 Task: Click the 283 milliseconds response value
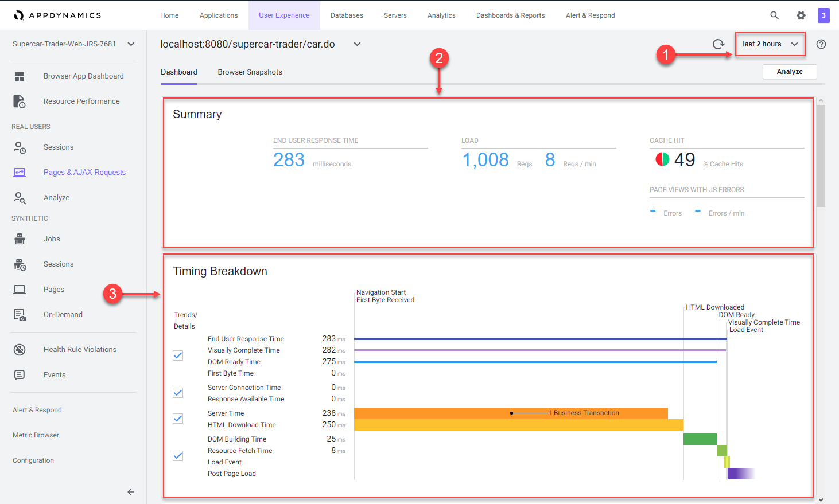click(289, 159)
